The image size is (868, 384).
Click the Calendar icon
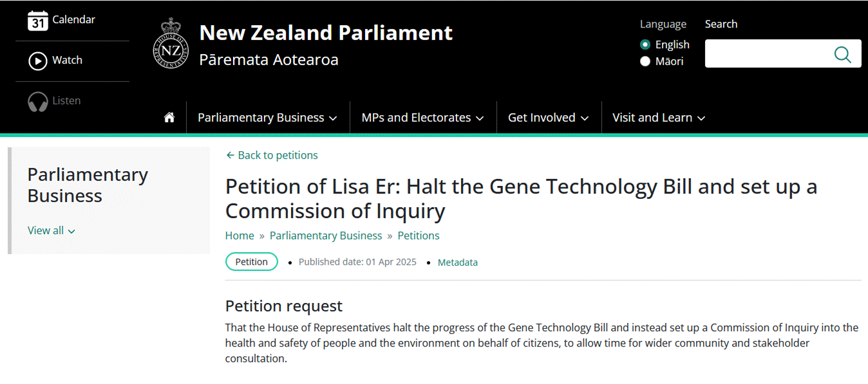coord(38,21)
